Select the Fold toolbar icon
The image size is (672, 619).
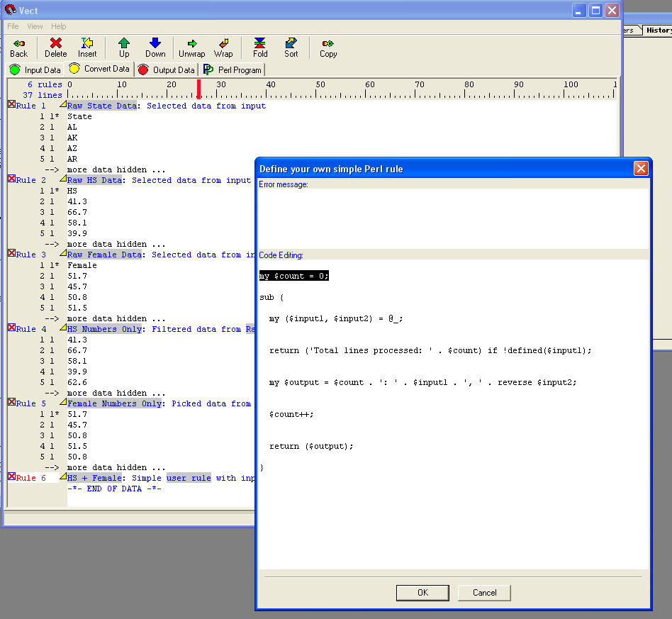tap(259, 47)
